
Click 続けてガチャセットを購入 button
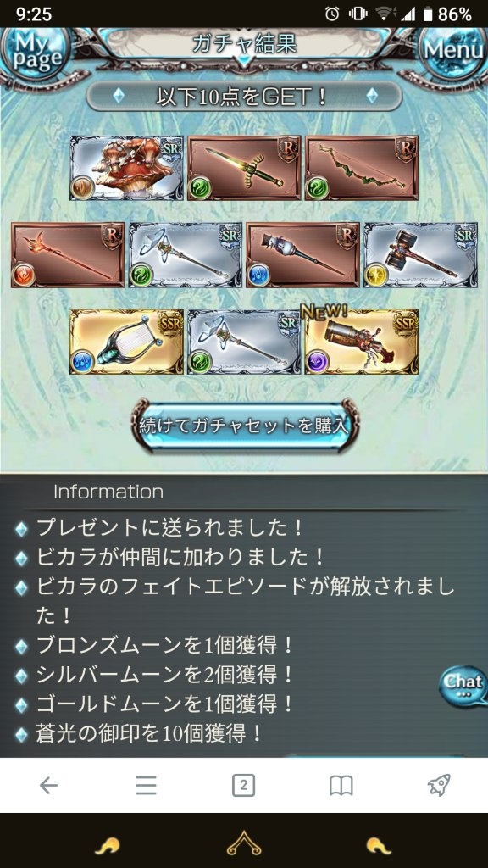tap(244, 426)
